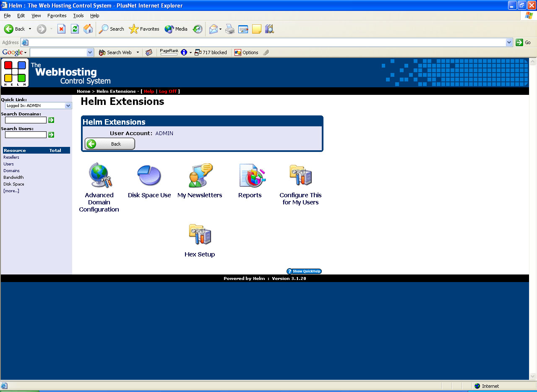Click the Edit page icon in the toolbar
537x392 pixels.
tap(243, 29)
